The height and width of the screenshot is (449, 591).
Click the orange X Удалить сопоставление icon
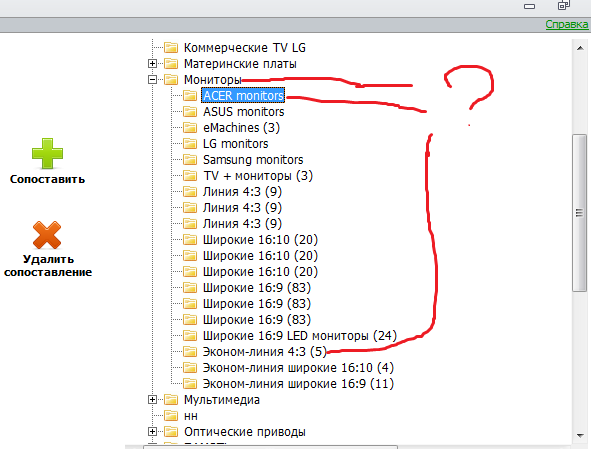(47, 235)
